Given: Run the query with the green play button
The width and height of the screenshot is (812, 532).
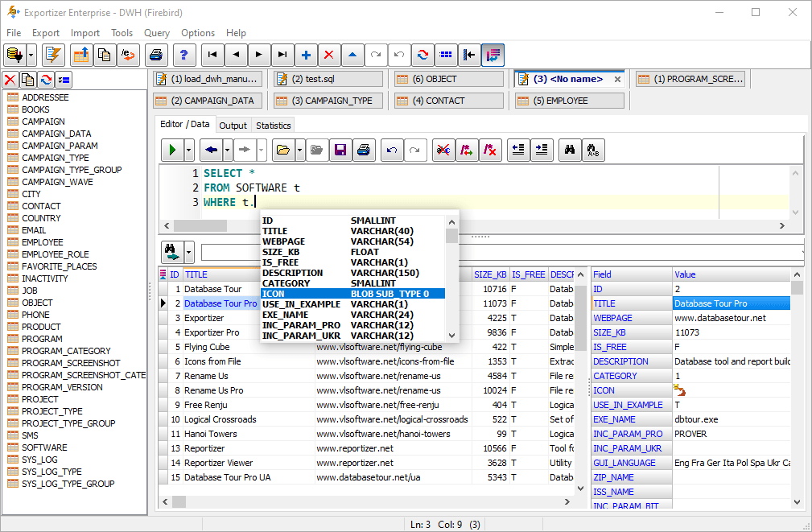Looking at the screenshot, I should point(172,151).
